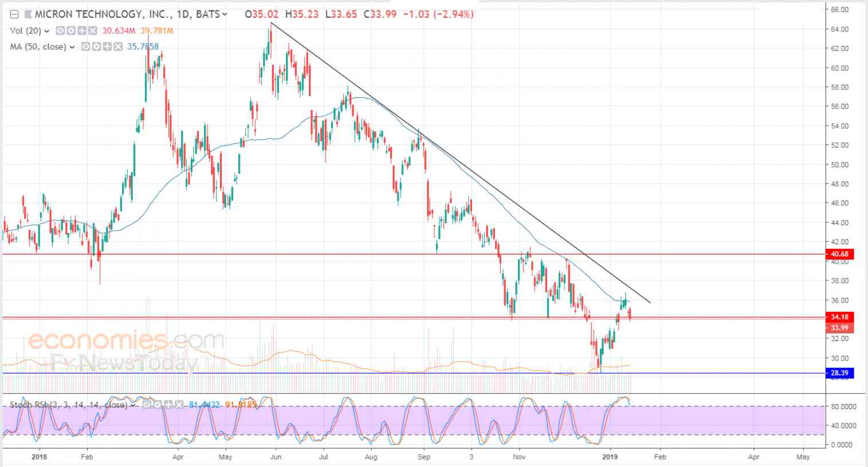Expand the Vol (20) dropdown arrow
Screen dimensions: 868x467
(x=47, y=31)
